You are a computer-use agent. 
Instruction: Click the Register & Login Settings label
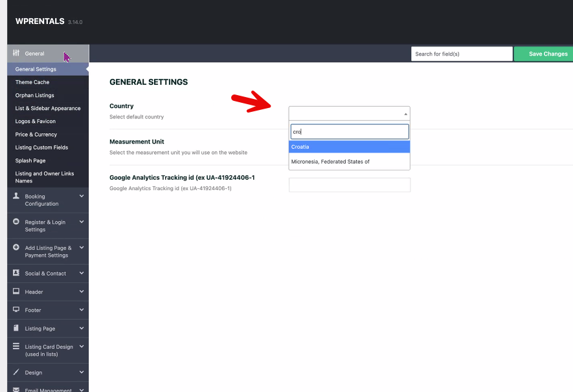(45, 226)
